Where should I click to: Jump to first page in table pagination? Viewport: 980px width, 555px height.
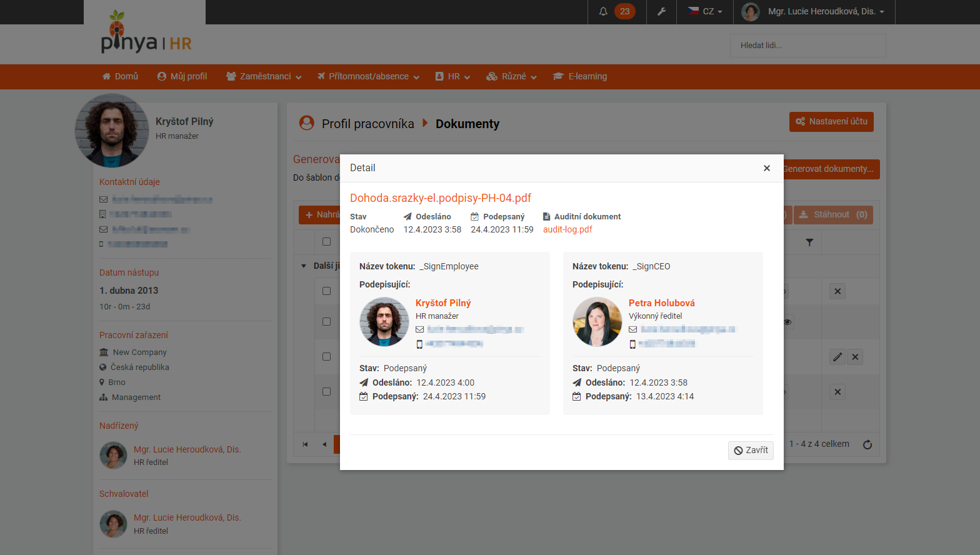(x=305, y=444)
